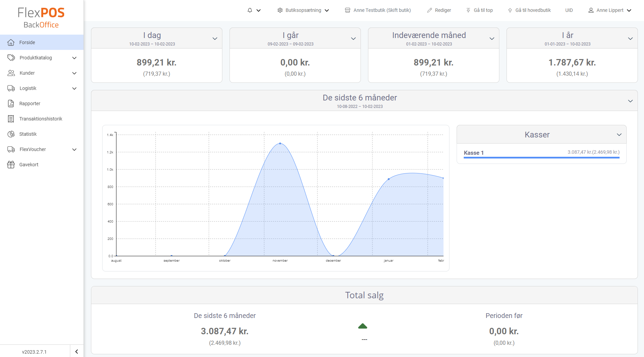Open the Kasser dropdown
The height and width of the screenshot is (357, 644).
pyautogui.click(x=619, y=135)
